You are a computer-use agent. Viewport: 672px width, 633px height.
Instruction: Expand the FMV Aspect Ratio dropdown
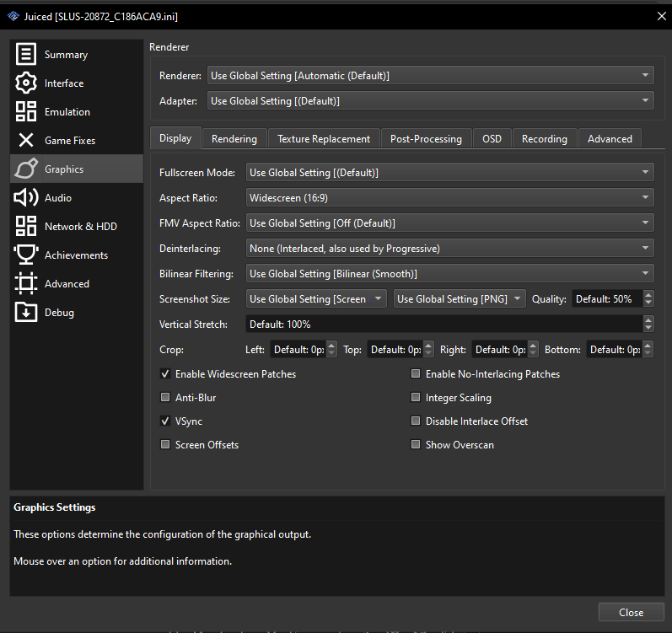[x=449, y=223]
